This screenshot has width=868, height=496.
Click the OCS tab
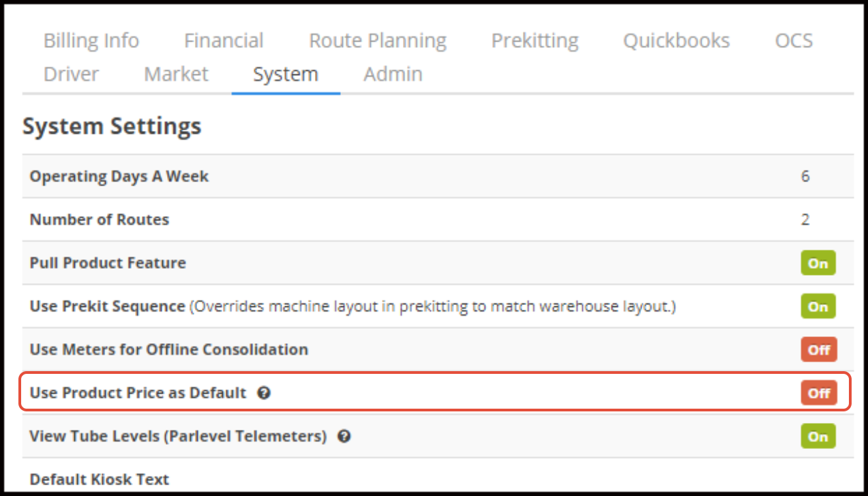pyautogui.click(x=794, y=41)
